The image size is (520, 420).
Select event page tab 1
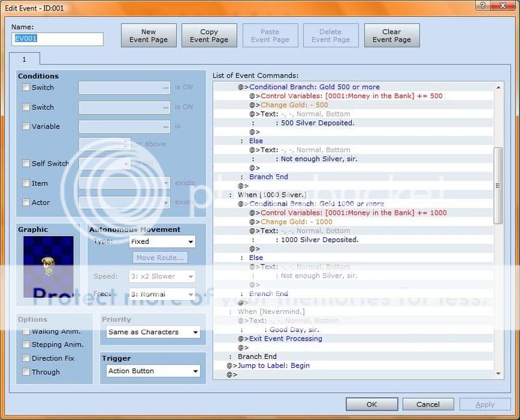tap(25, 59)
